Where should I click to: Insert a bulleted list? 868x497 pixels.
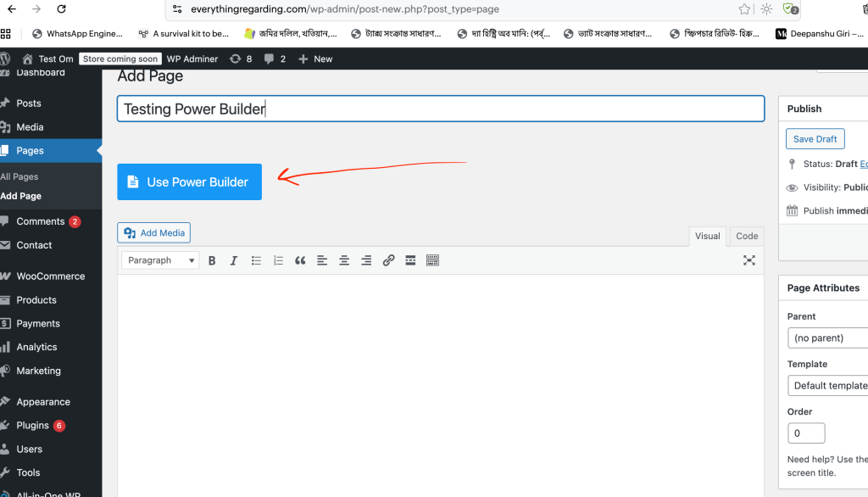coord(256,260)
